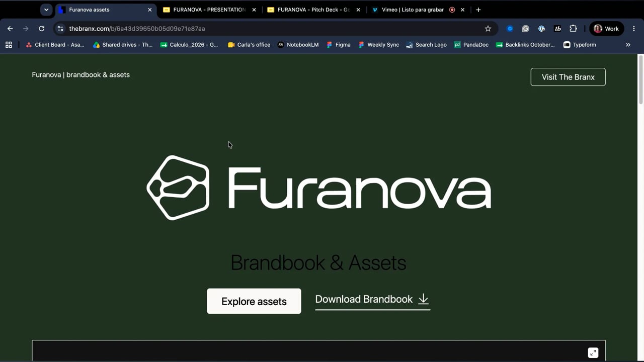Click the Furanova wordmark
Image resolution: width=644 pixels, height=362 pixels.
tap(359, 188)
